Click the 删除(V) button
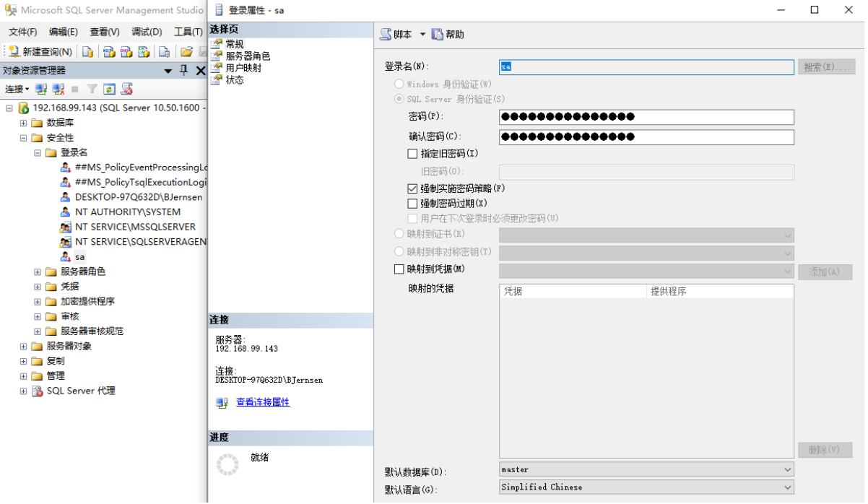The width and height of the screenshot is (868, 504). [825, 450]
